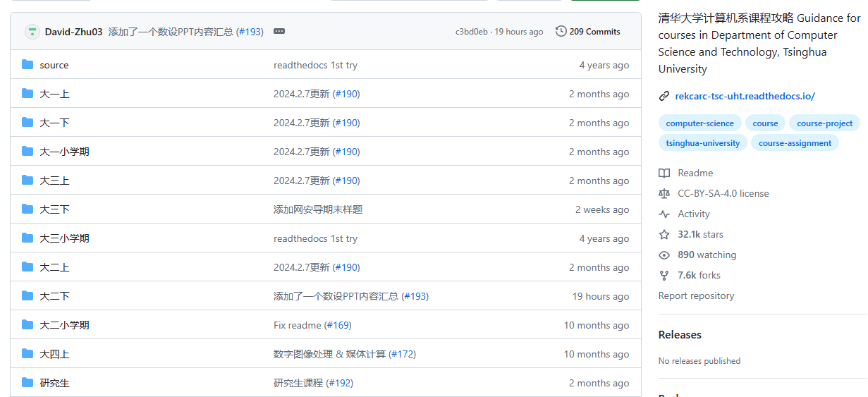Click the 大二上 folder icon

(x=27, y=267)
